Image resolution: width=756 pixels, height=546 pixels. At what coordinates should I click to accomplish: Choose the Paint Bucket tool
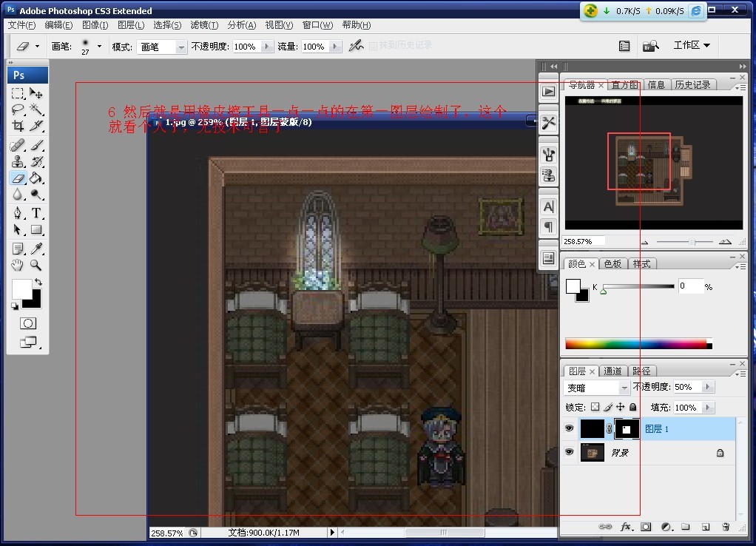[36, 178]
